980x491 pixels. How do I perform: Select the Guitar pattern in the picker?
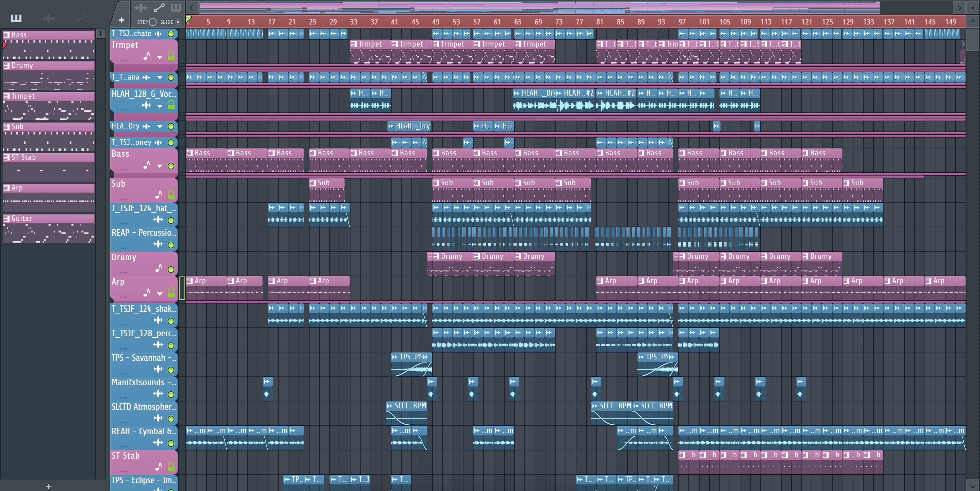[x=49, y=228]
